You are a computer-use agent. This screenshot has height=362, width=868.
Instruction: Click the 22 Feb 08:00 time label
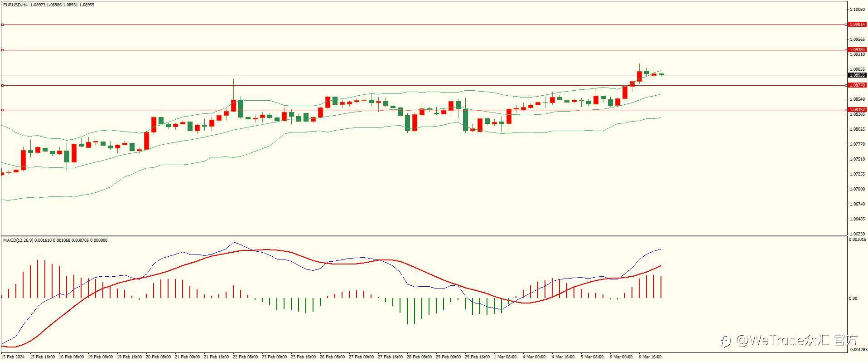245,357
